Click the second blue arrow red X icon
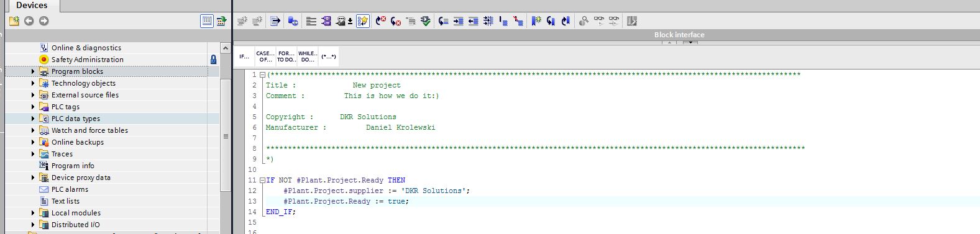 396,21
